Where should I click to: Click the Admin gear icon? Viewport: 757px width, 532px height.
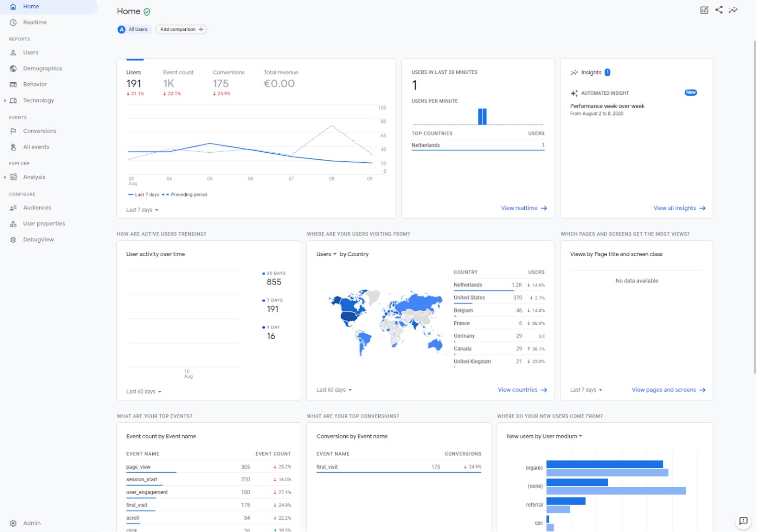pos(13,523)
